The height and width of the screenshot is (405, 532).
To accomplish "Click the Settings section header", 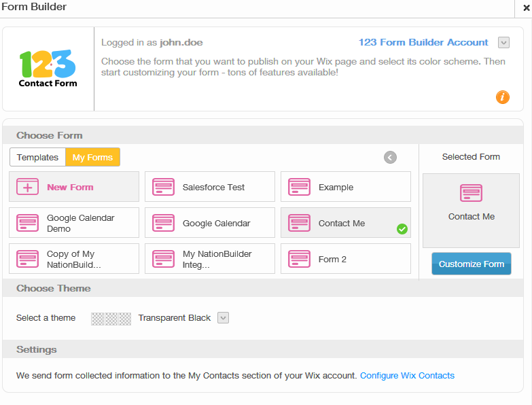I will [x=263, y=349].
